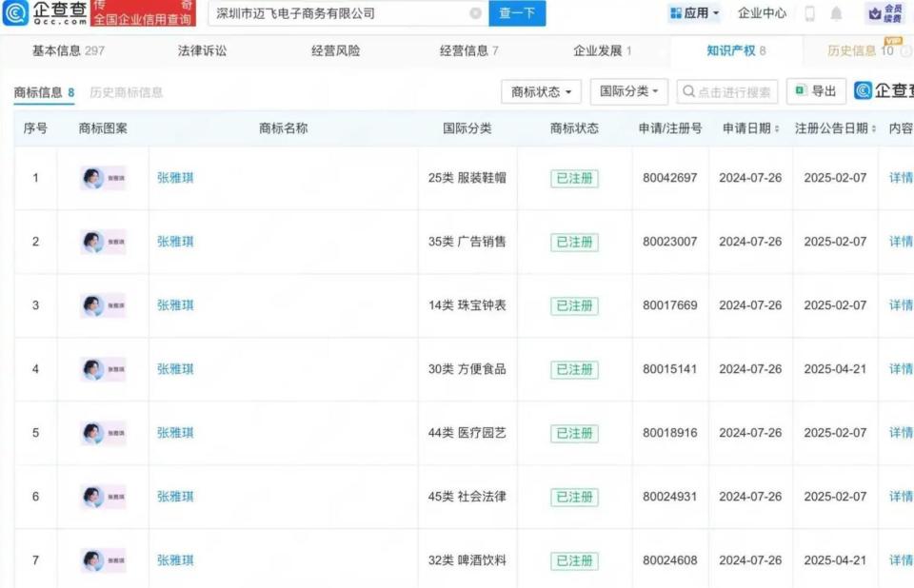Open trademark image for 45类 社会法律

[x=103, y=497]
